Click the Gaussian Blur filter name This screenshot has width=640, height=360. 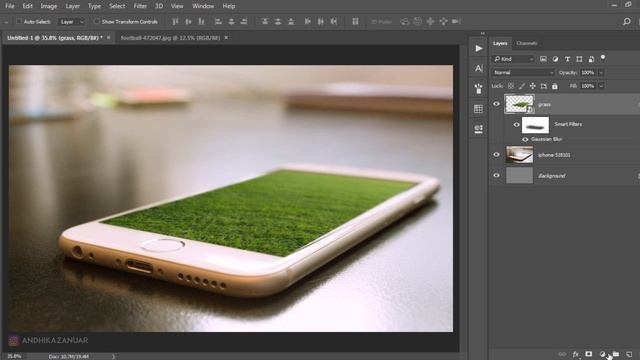tap(547, 140)
